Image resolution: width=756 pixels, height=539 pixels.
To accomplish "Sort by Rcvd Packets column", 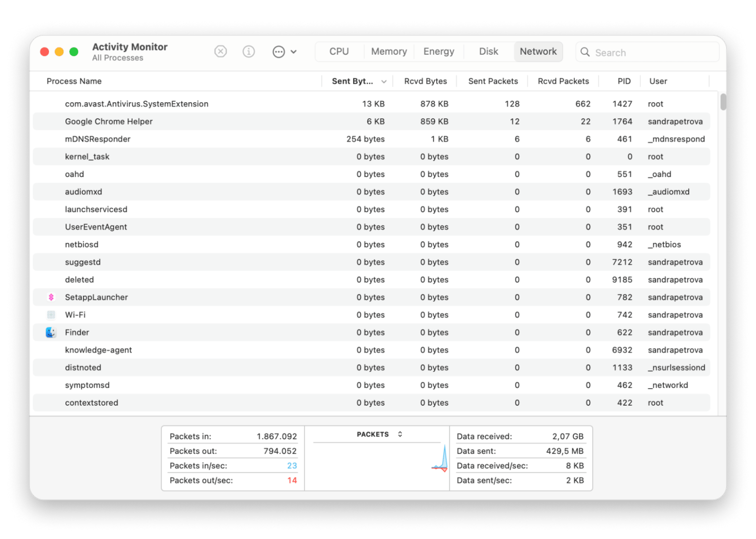I will (563, 81).
